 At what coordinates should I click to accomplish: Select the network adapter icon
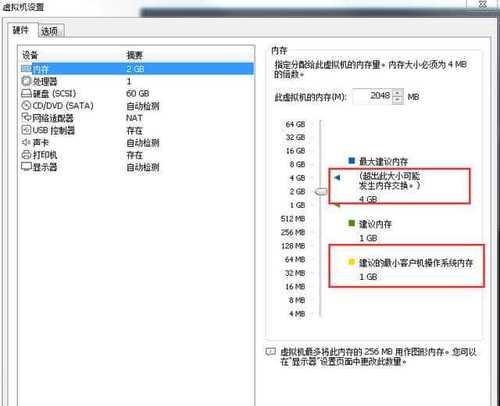pyautogui.click(x=26, y=117)
